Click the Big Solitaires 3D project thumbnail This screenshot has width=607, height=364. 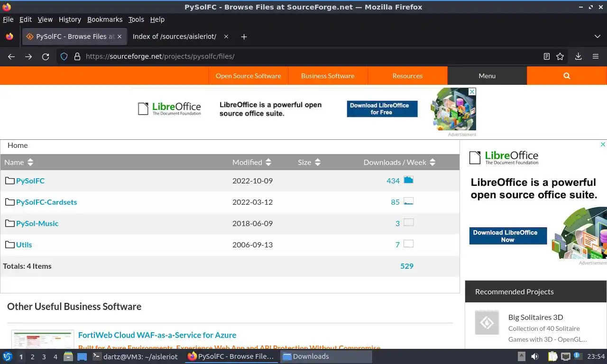point(487,323)
